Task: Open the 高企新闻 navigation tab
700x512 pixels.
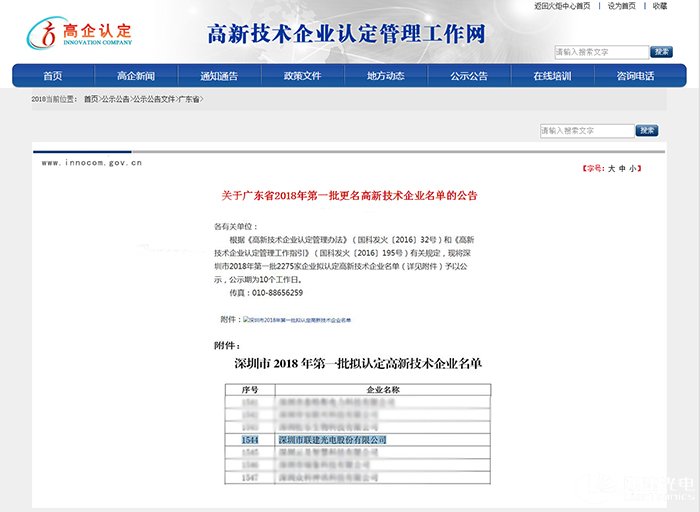Action: 135,76
